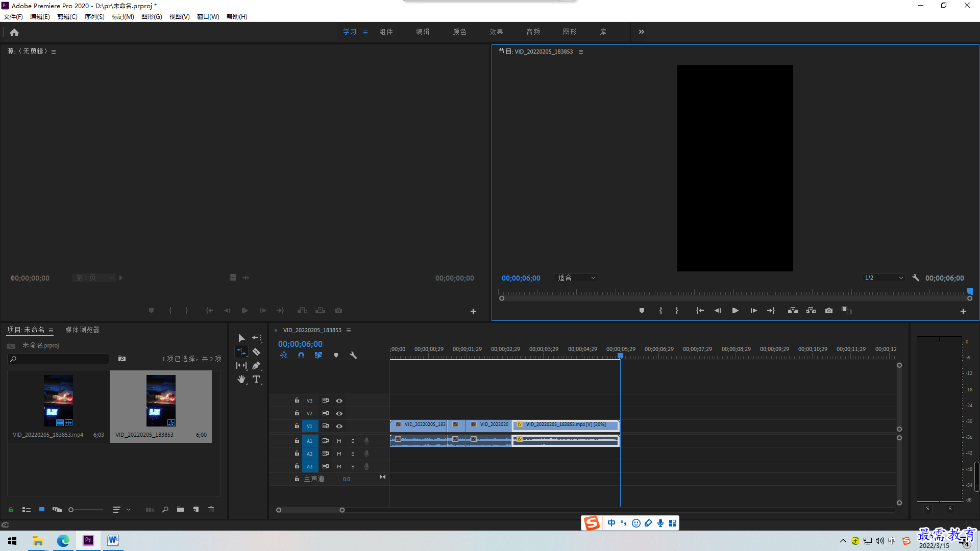Toggle lock on track V1
The height and width of the screenshot is (551, 980).
[297, 425]
